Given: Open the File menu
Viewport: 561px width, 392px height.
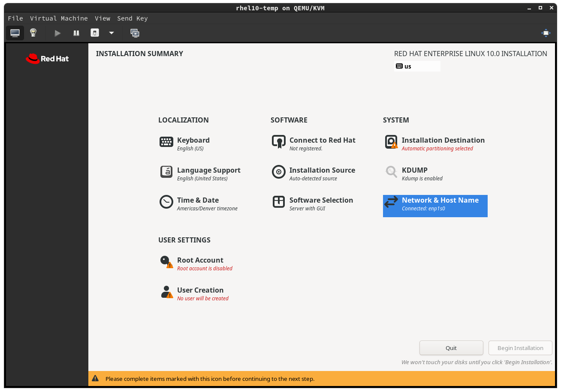Looking at the screenshot, I should tap(15, 18).
